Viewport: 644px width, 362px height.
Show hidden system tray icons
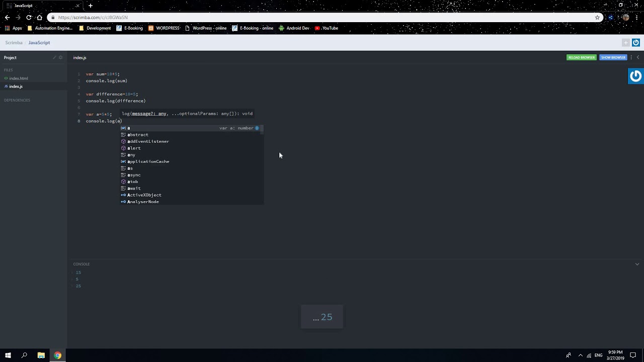pyautogui.click(x=580, y=355)
